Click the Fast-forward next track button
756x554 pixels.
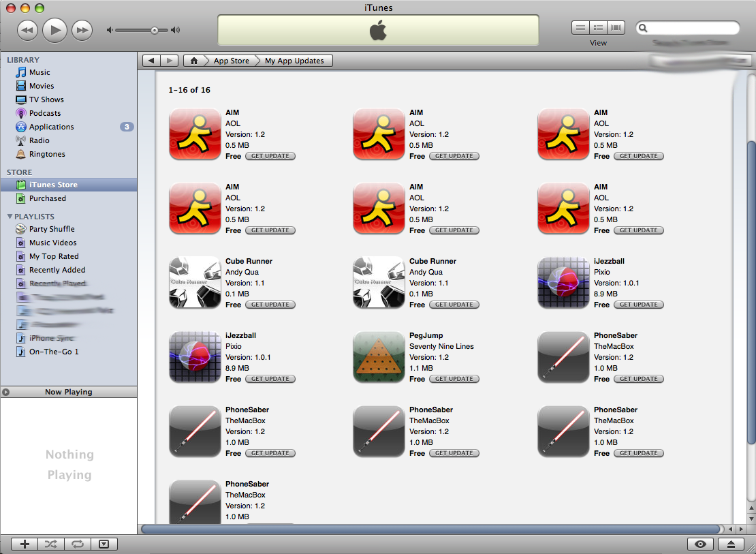(x=82, y=31)
